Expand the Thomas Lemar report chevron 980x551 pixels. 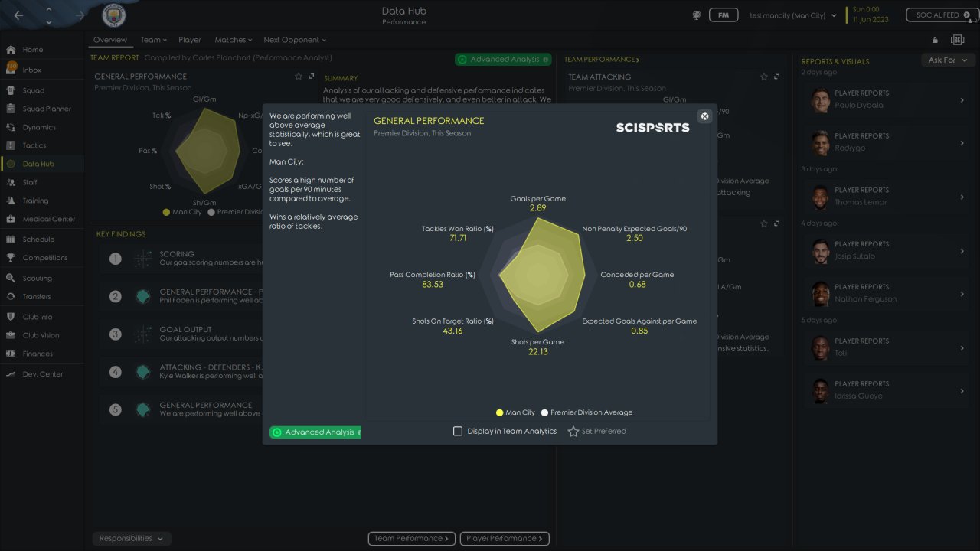point(962,197)
